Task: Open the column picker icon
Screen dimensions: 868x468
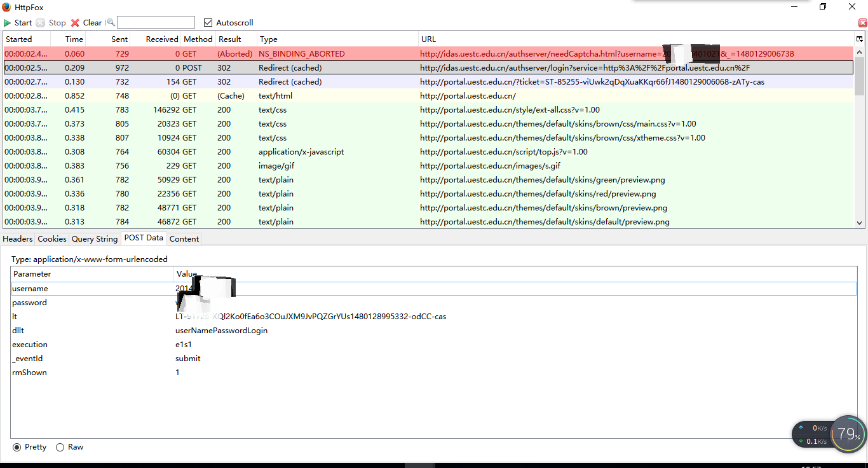Action: pyautogui.click(x=860, y=39)
